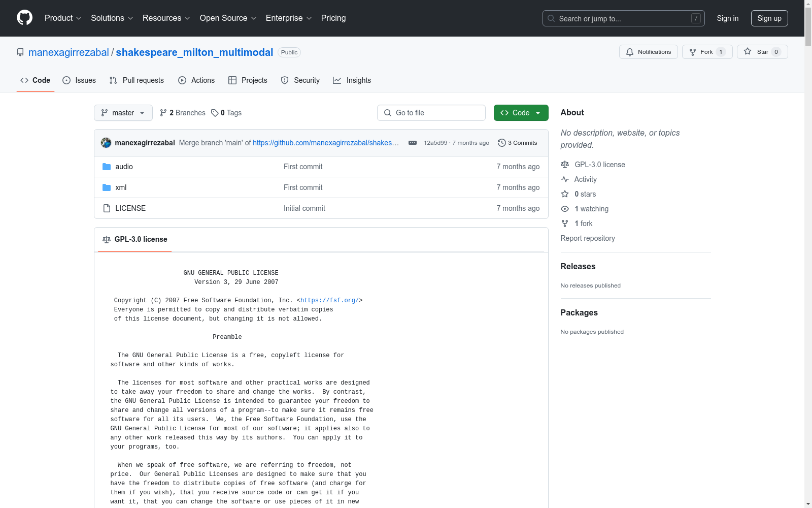Select the GPL-3.0 license tab
812x508 pixels.
(x=135, y=239)
